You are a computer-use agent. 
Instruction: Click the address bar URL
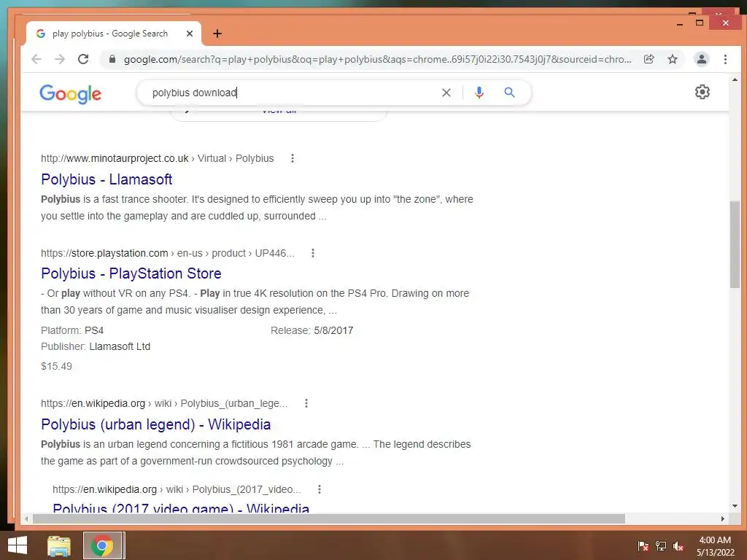(x=377, y=59)
